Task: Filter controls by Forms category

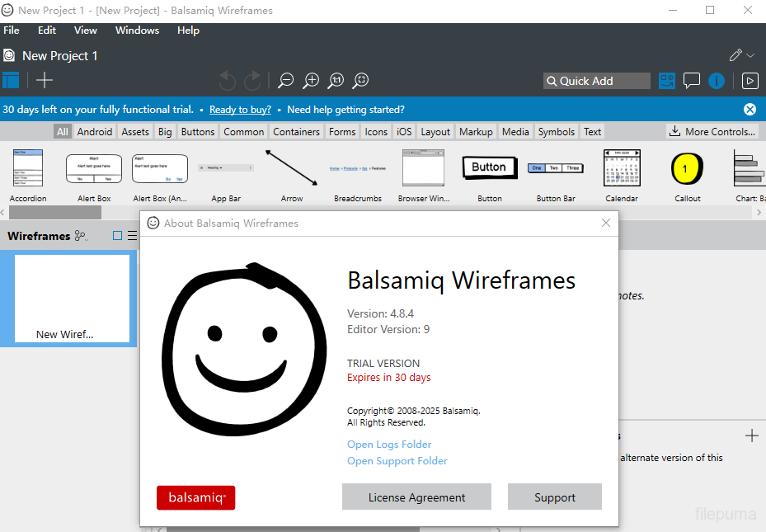Action: click(x=342, y=131)
